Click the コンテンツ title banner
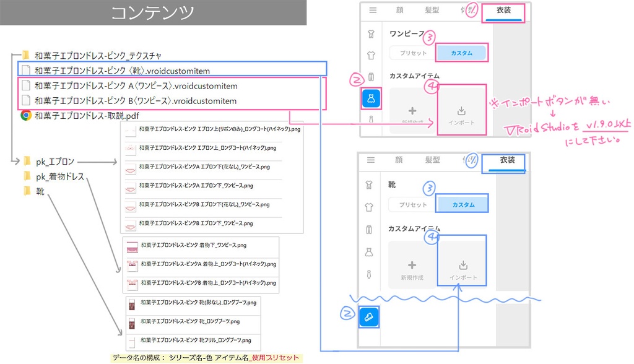This screenshot has height=364, width=634. pyautogui.click(x=154, y=12)
